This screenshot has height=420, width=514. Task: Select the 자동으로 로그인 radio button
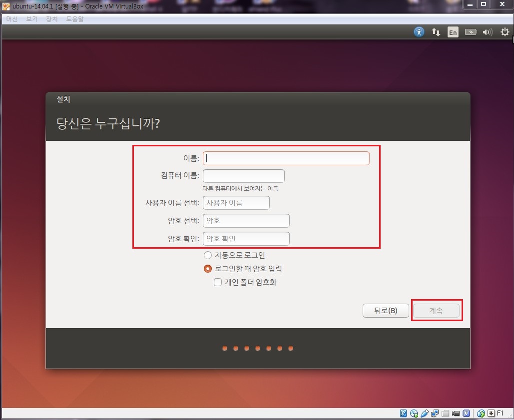207,255
